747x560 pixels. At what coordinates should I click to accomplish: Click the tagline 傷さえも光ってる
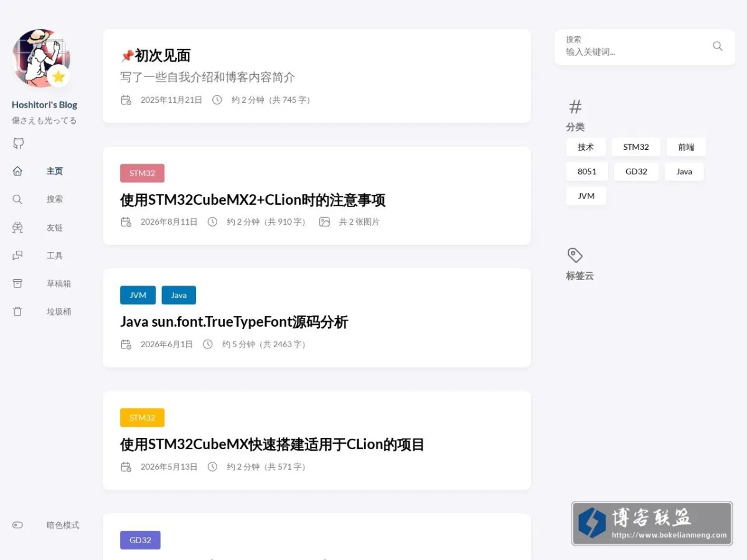[x=44, y=121]
